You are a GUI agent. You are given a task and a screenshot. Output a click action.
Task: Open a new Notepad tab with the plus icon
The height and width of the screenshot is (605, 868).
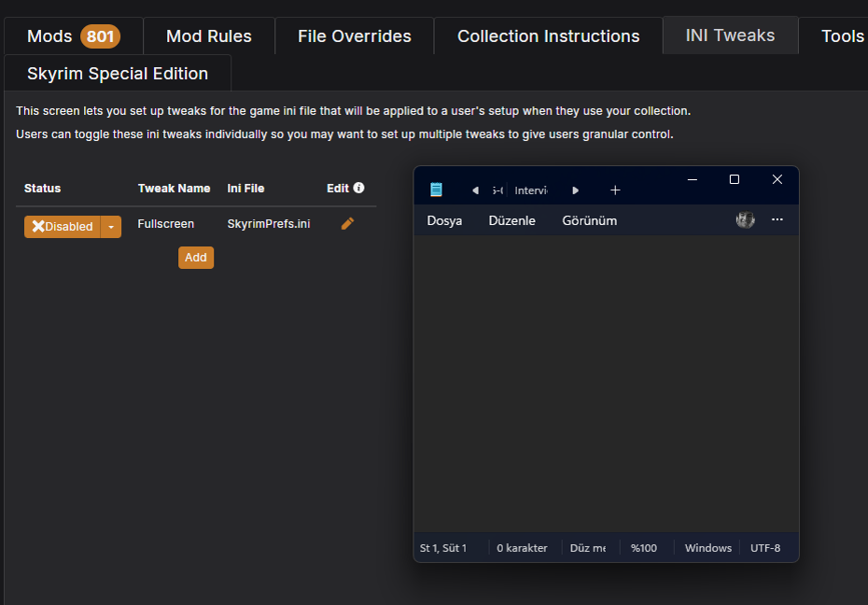click(x=615, y=190)
